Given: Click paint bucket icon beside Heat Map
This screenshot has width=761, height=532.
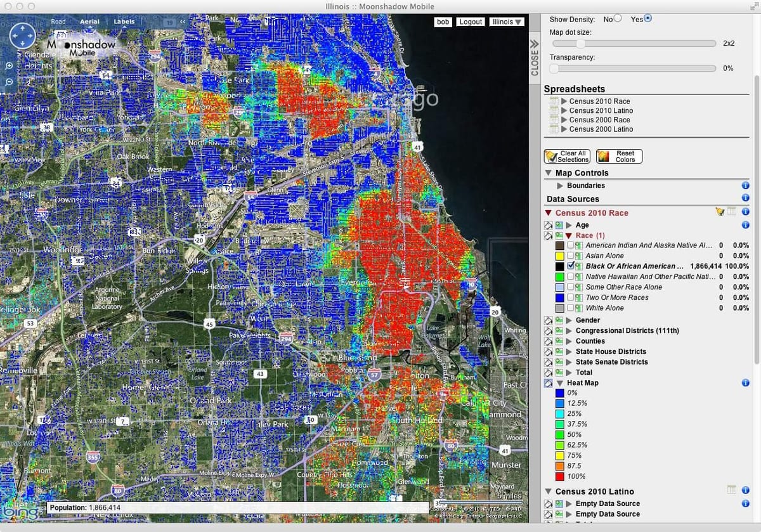Looking at the screenshot, I should coord(549,383).
